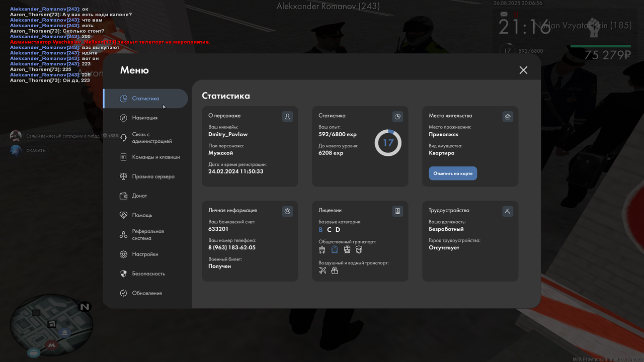
Task: Click the Реферальная система label
Action: (x=148, y=235)
